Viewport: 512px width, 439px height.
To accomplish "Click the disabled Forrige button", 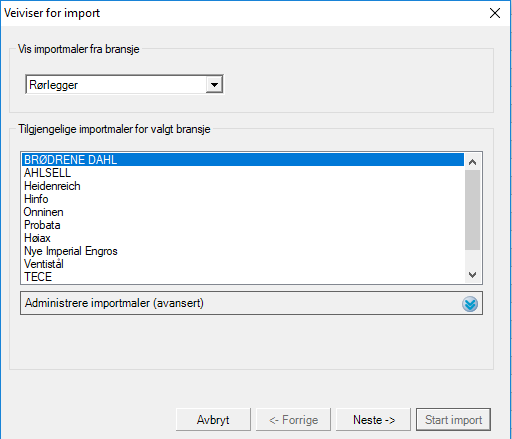I will 293,419.
